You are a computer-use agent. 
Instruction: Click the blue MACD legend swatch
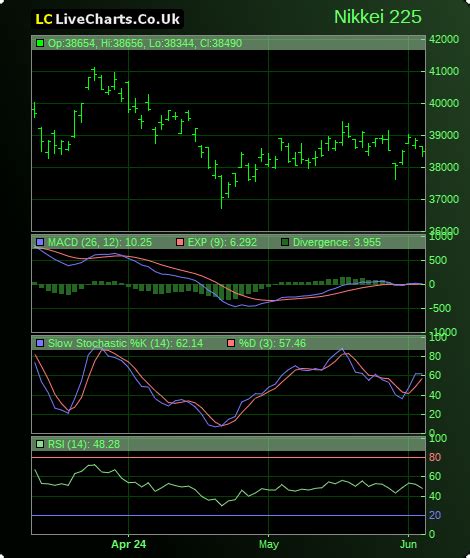click(40, 242)
